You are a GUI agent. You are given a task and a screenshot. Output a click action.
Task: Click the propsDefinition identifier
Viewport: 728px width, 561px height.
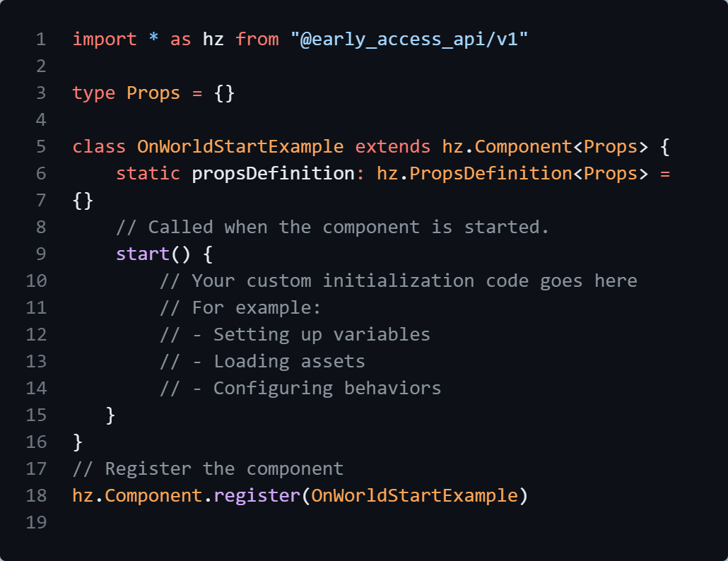tap(273, 173)
